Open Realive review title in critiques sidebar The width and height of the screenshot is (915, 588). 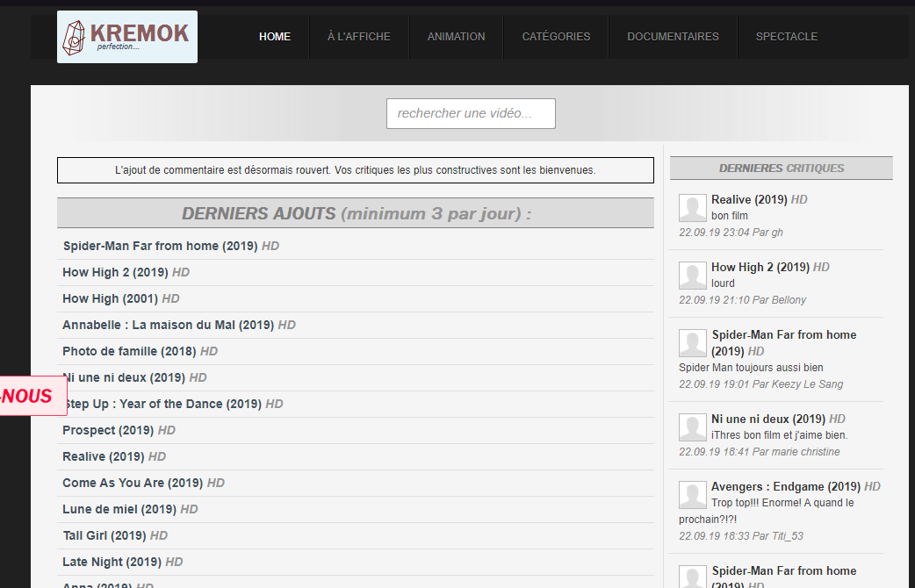coord(760,199)
